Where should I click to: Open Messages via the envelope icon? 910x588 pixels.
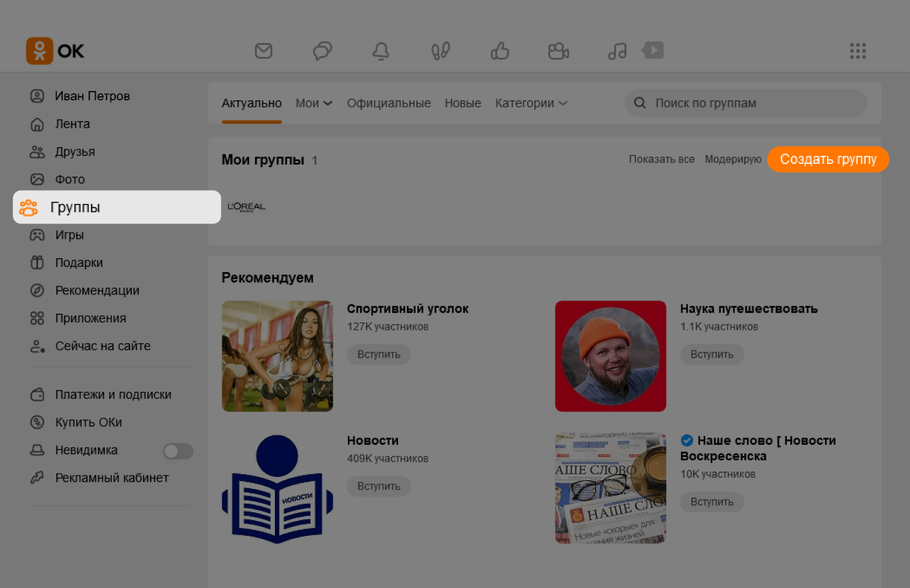264,50
